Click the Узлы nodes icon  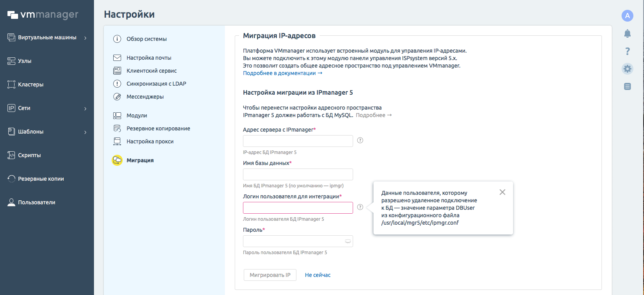coord(11,61)
